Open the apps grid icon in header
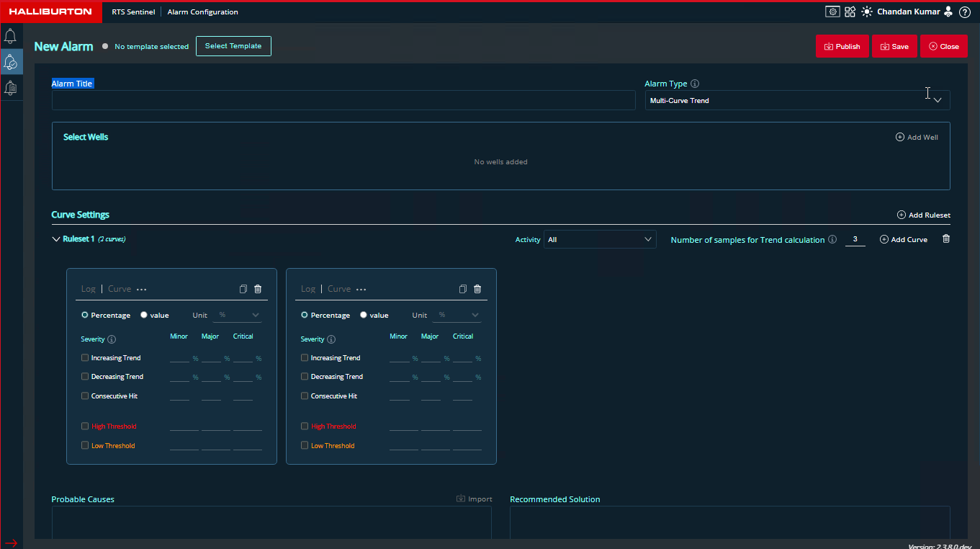This screenshot has height=549, width=980. pyautogui.click(x=850, y=12)
